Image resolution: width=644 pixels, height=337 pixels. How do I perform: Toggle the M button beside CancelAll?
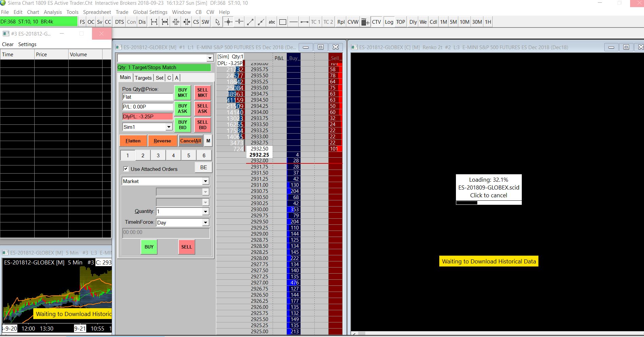(208, 141)
